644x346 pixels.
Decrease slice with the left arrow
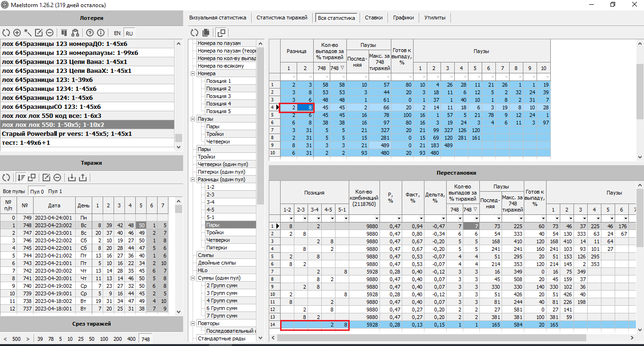(6, 339)
